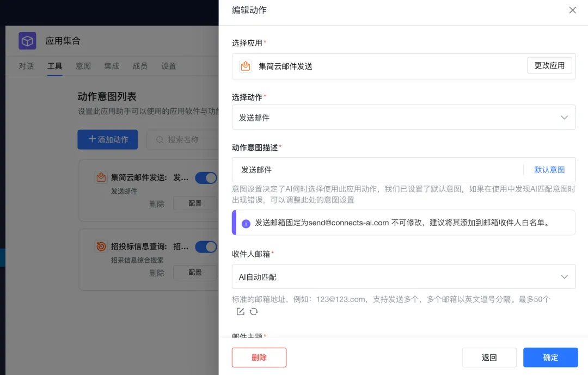Viewport: 588px width, 375px height.
Task: Click the 集简云邮件发送 card icon in list
Action: click(x=101, y=177)
